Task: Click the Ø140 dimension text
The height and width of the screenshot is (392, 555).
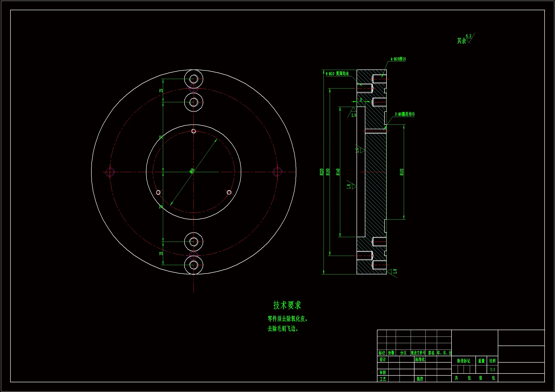Action: point(338,172)
